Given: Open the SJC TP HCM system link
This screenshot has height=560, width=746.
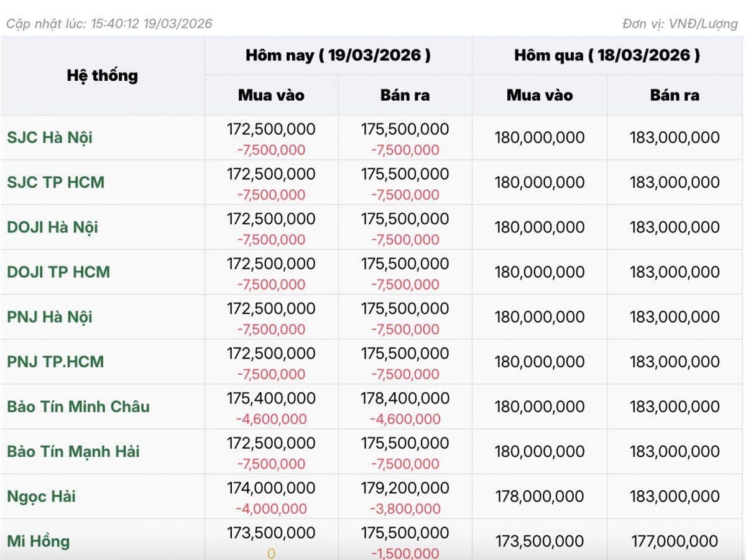Looking at the screenshot, I should coord(56,182).
